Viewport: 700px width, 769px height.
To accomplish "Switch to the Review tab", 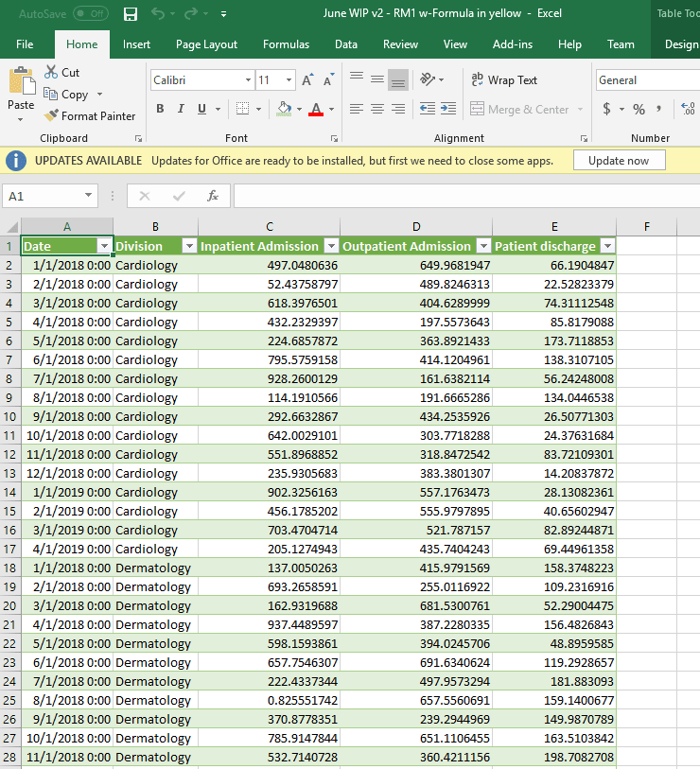I will click(x=400, y=44).
